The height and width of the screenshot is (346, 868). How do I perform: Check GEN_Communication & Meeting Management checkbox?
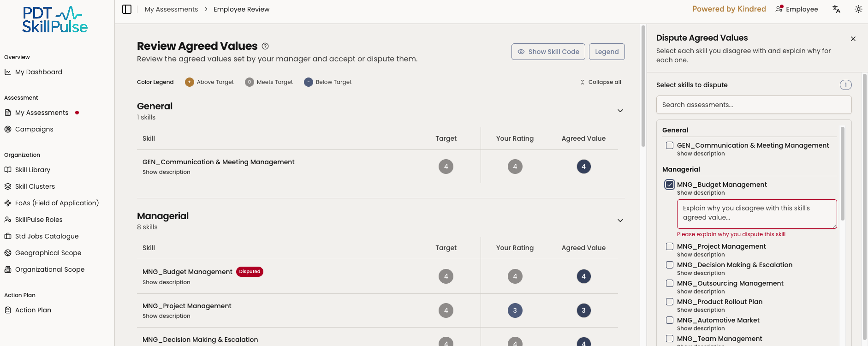tap(670, 145)
